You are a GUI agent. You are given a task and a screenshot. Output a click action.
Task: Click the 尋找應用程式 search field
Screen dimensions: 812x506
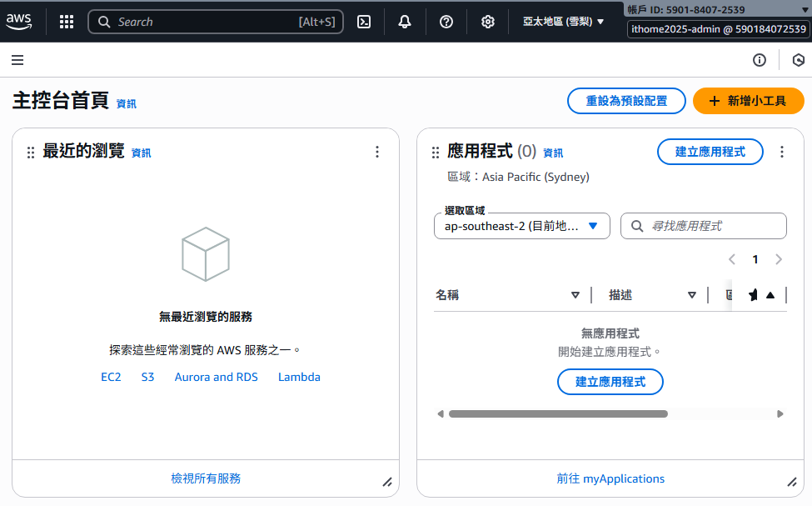tap(703, 226)
